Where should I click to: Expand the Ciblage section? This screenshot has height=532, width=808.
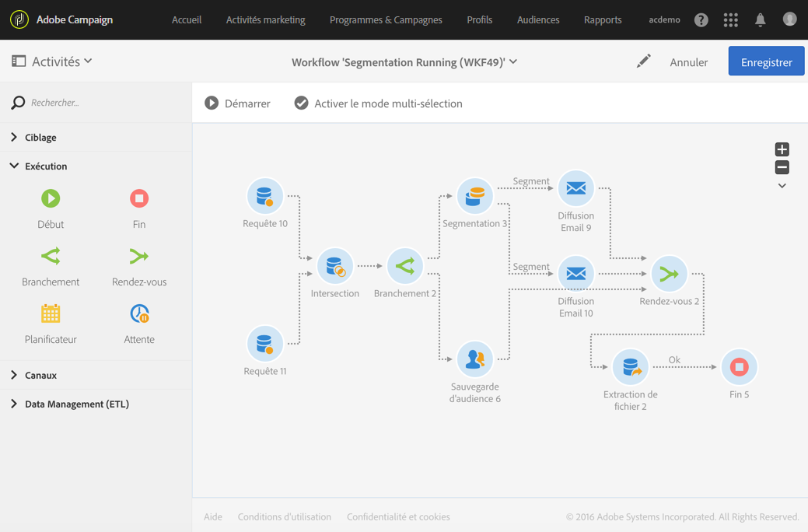coord(40,138)
